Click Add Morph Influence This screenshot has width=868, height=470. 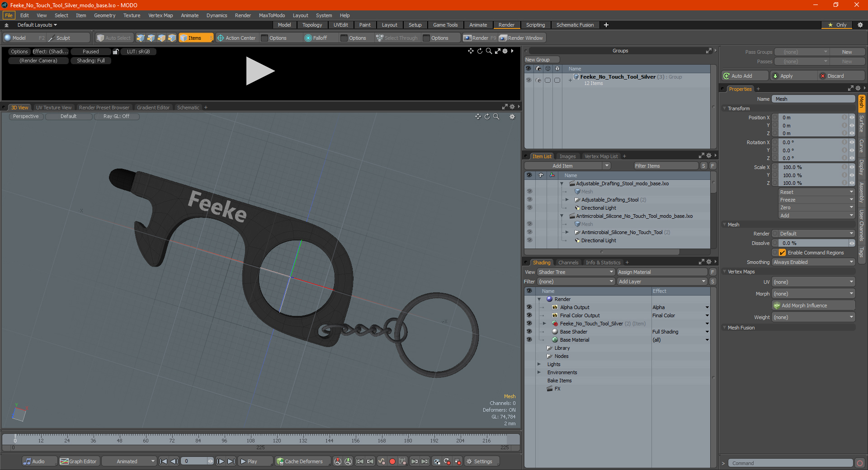[x=813, y=305]
